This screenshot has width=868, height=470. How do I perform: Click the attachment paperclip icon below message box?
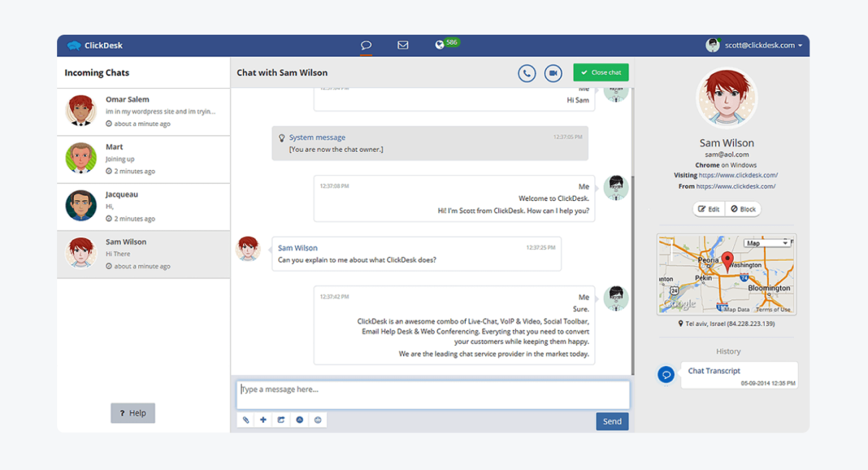245,419
